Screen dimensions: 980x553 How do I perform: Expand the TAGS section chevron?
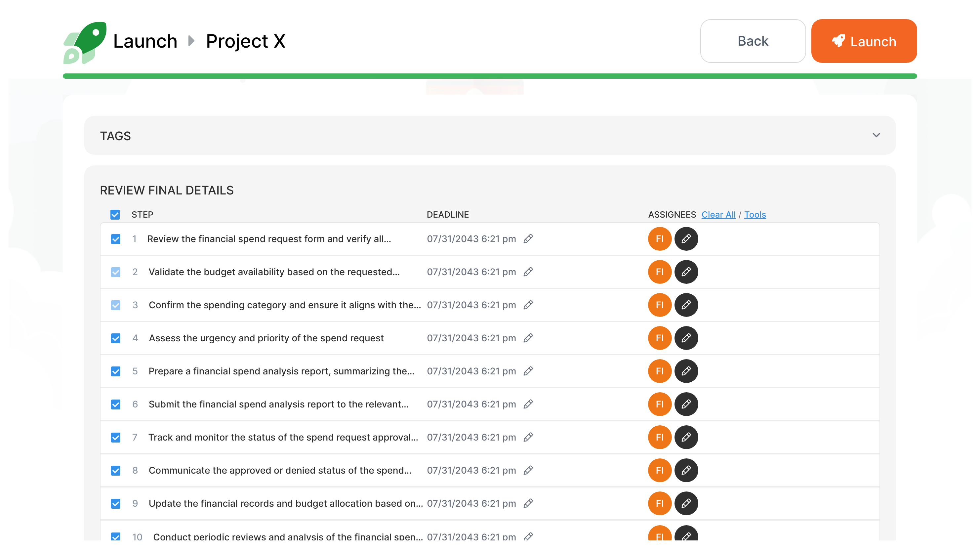(876, 135)
